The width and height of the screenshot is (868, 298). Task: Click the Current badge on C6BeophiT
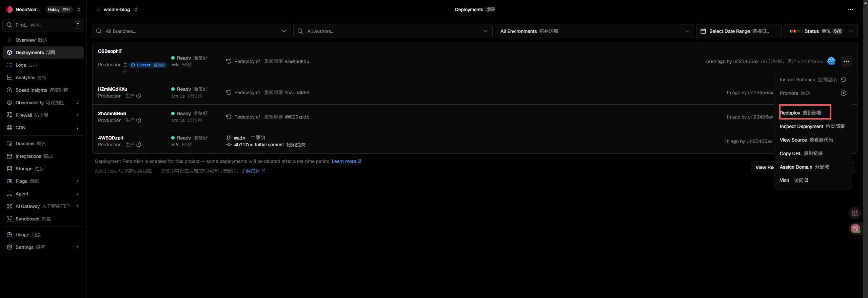click(x=148, y=65)
